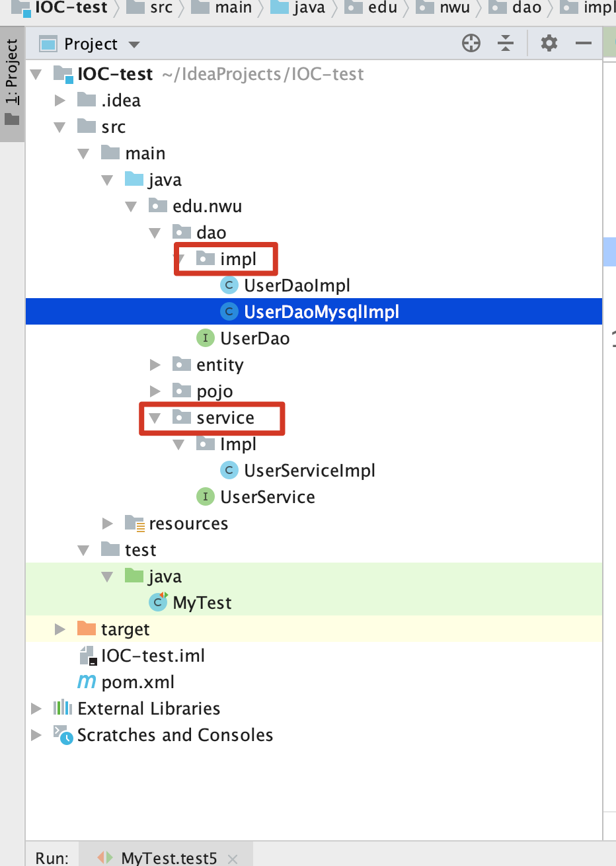Click the Run tool window label

52,858
